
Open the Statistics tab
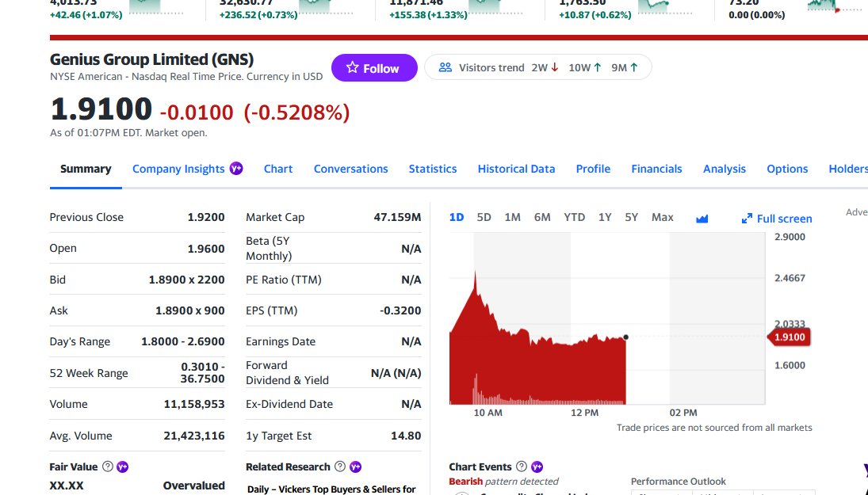433,169
